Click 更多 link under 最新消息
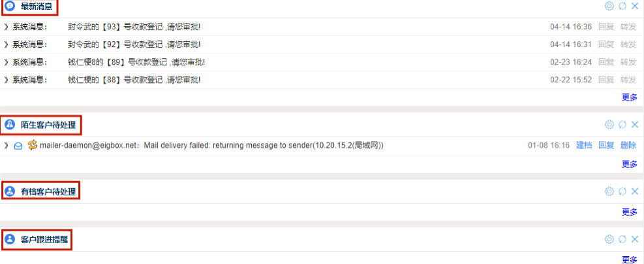The height and width of the screenshot is (264, 644). pyautogui.click(x=630, y=97)
